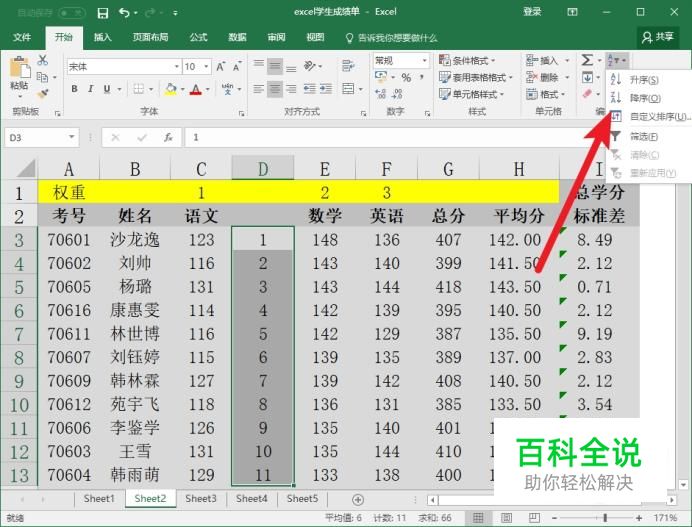The height and width of the screenshot is (527, 692).
Task: Open 条件格式 conditional formatting menu
Action: 467,60
